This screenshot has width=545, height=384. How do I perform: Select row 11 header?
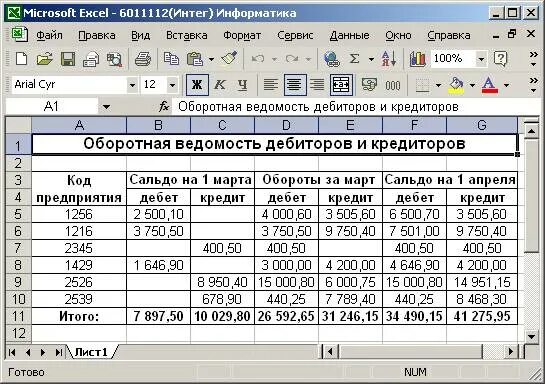click(x=18, y=316)
